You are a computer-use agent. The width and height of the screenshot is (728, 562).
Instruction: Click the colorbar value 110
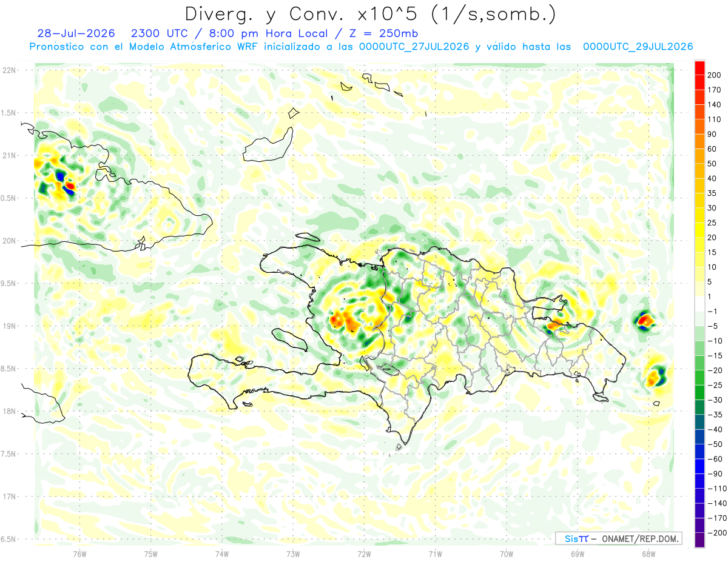(714, 119)
